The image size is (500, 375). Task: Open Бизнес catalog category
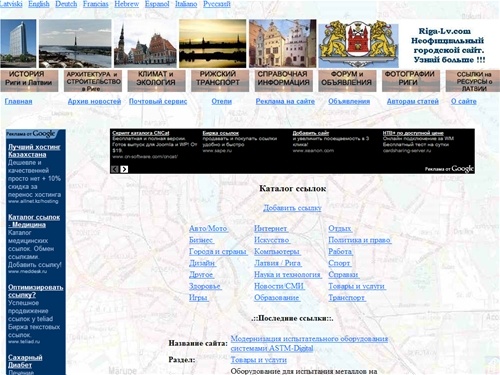coord(201,240)
